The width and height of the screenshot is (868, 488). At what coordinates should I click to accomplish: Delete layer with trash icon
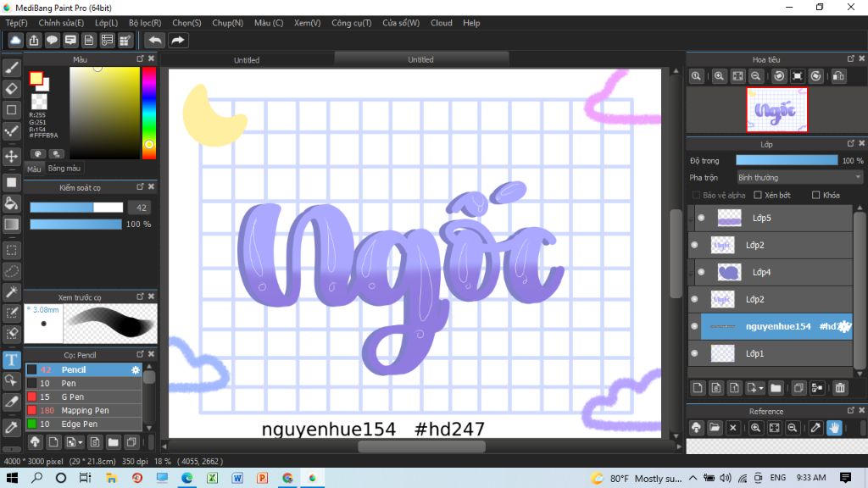tap(840, 388)
